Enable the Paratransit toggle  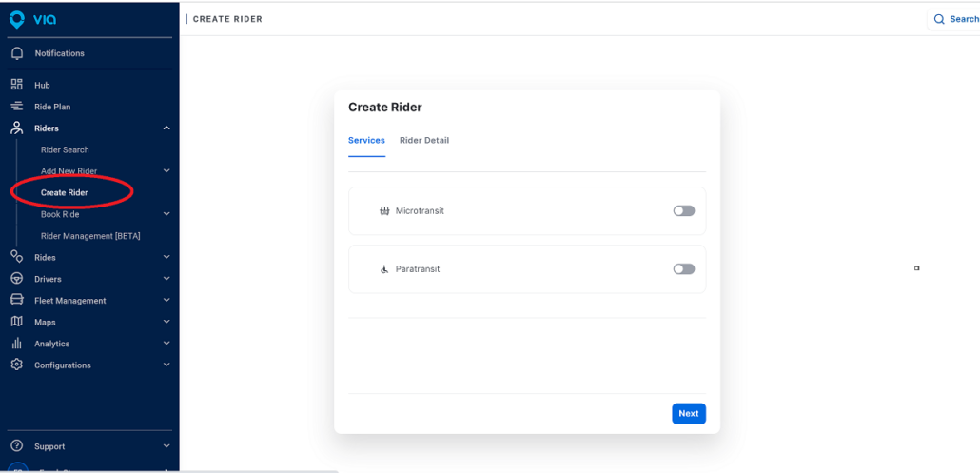click(x=684, y=268)
